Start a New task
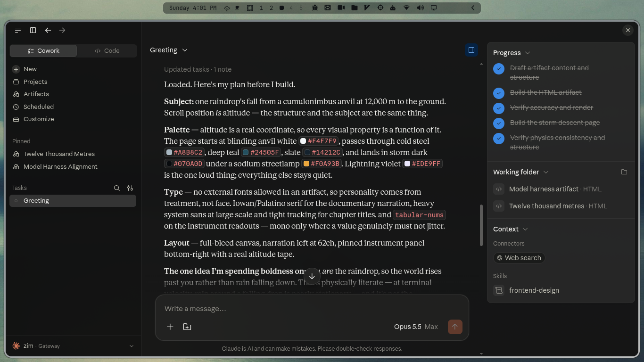Screen dimensions: 644x362 pyautogui.click(x=73, y=69)
